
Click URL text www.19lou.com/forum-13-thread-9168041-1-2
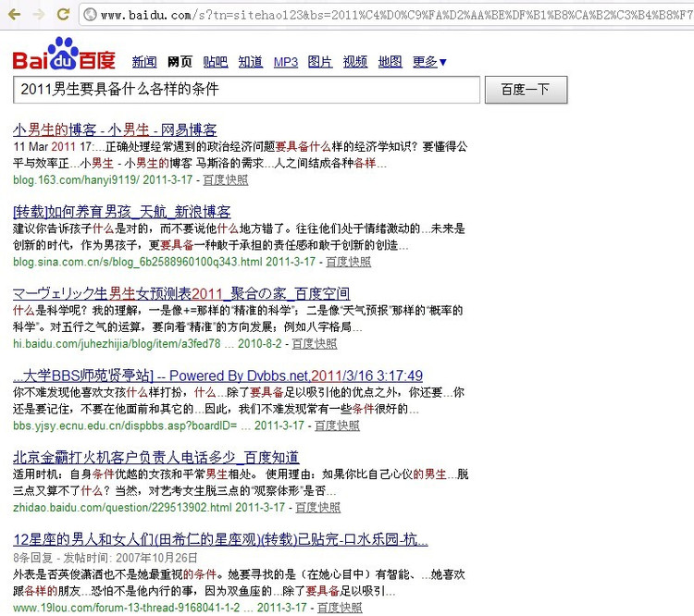126,608
